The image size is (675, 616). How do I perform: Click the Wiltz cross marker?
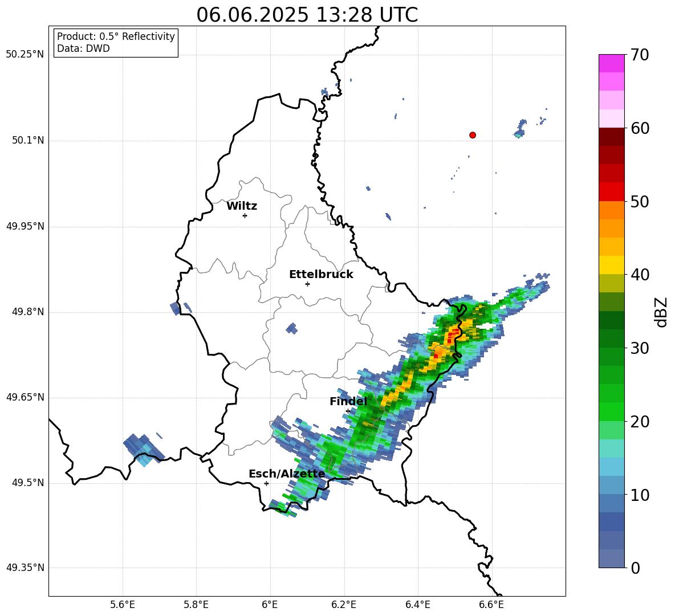245,215
